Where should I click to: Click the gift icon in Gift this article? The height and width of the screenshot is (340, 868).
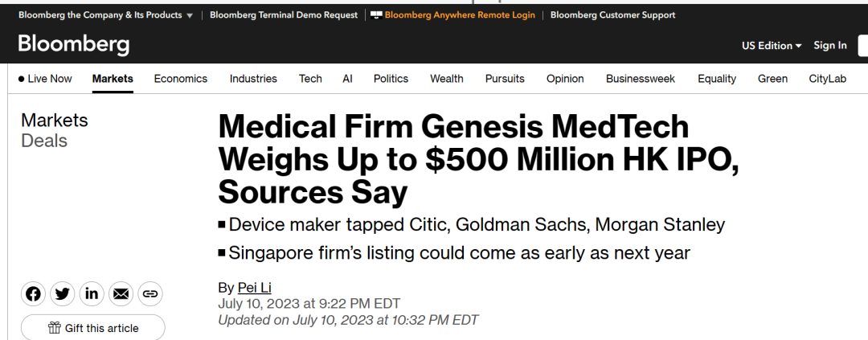[55, 328]
